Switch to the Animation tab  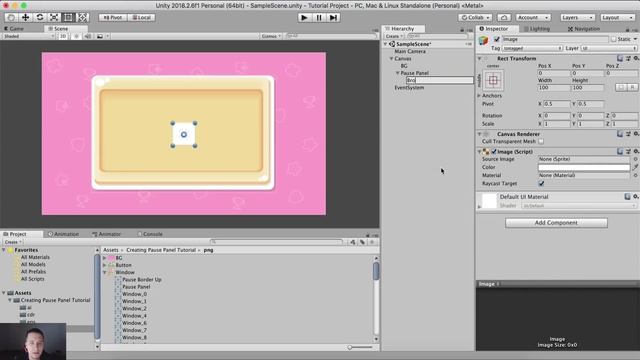point(63,234)
